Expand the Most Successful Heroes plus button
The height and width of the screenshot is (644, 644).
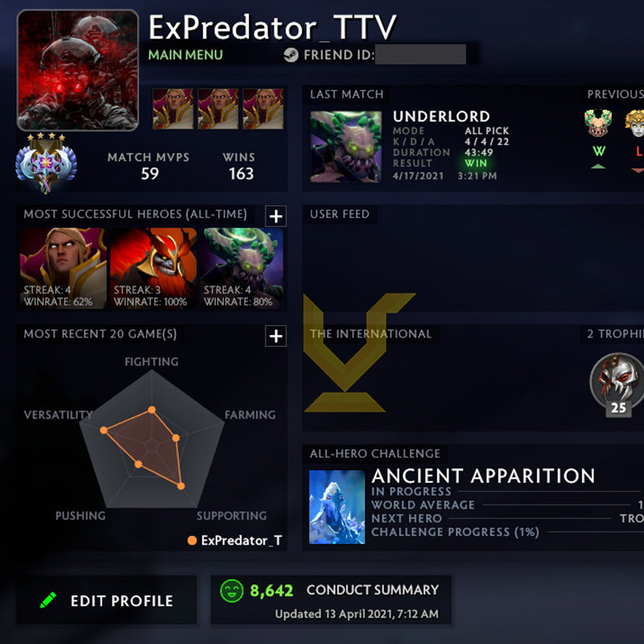click(x=275, y=216)
